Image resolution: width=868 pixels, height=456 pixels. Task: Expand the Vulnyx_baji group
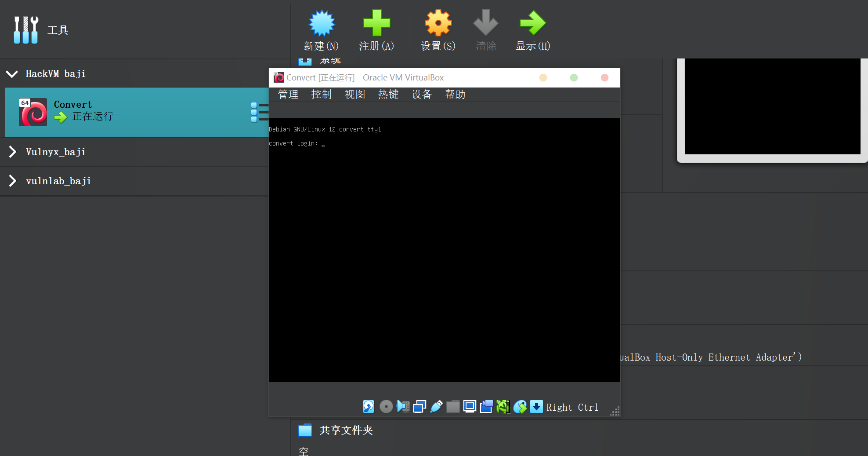[12, 152]
